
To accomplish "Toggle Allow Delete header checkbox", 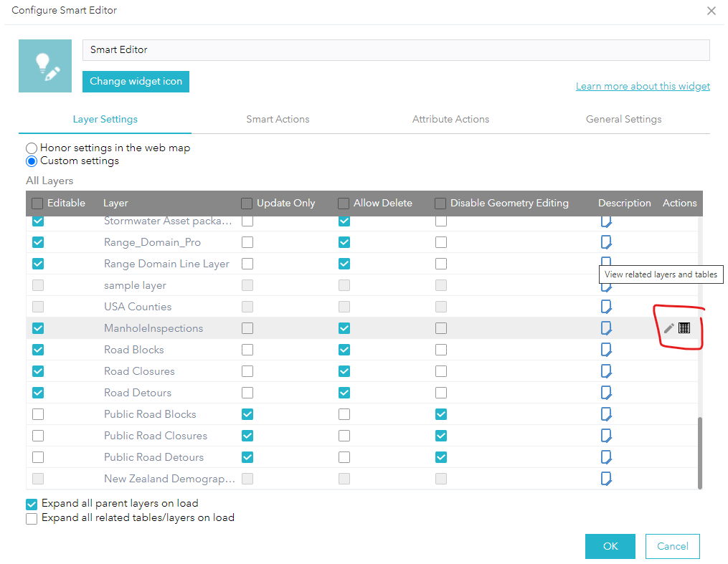I will coord(344,203).
